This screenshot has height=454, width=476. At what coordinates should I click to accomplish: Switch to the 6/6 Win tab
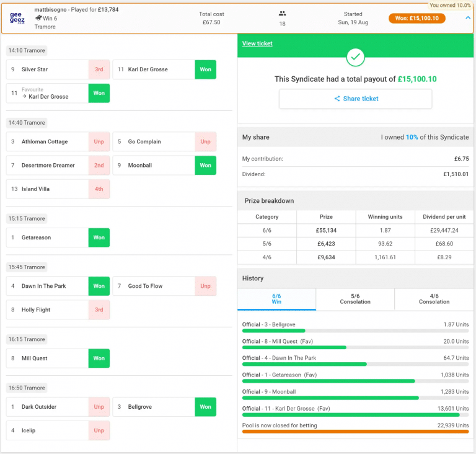coord(276,299)
